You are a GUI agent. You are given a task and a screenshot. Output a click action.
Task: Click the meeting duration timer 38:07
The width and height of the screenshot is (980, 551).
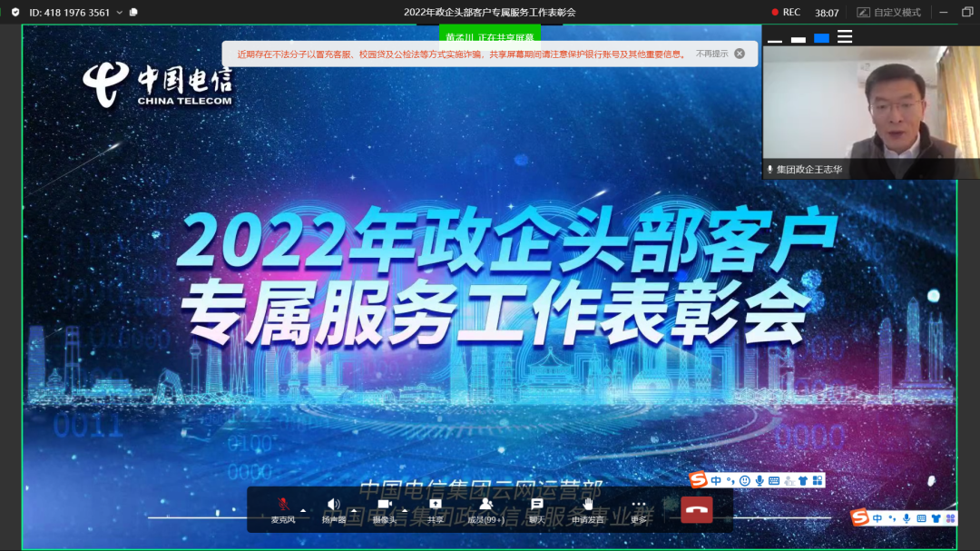[x=827, y=13]
